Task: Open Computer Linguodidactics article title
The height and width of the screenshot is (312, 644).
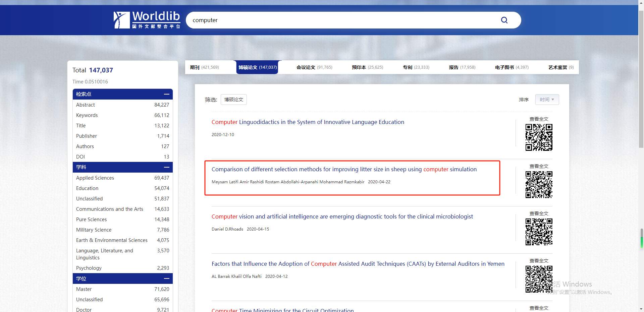Action: [x=308, y=122]
